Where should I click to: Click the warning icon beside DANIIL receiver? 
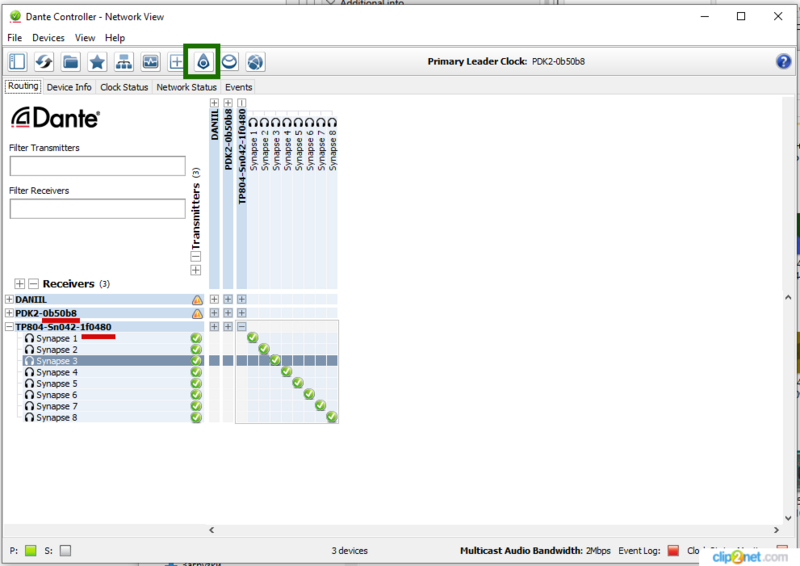click(197, 300)
